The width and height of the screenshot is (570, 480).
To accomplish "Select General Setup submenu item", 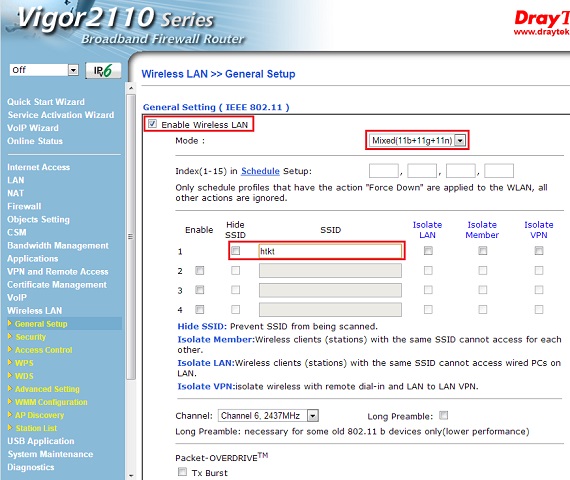I will [x=41, y=324].
